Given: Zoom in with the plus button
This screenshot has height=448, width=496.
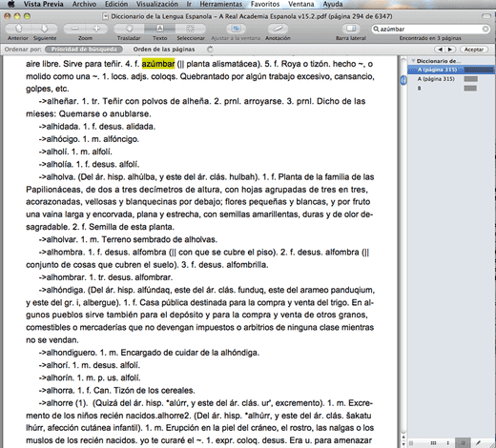Looking at the screenshot, I should coord(96,29).
